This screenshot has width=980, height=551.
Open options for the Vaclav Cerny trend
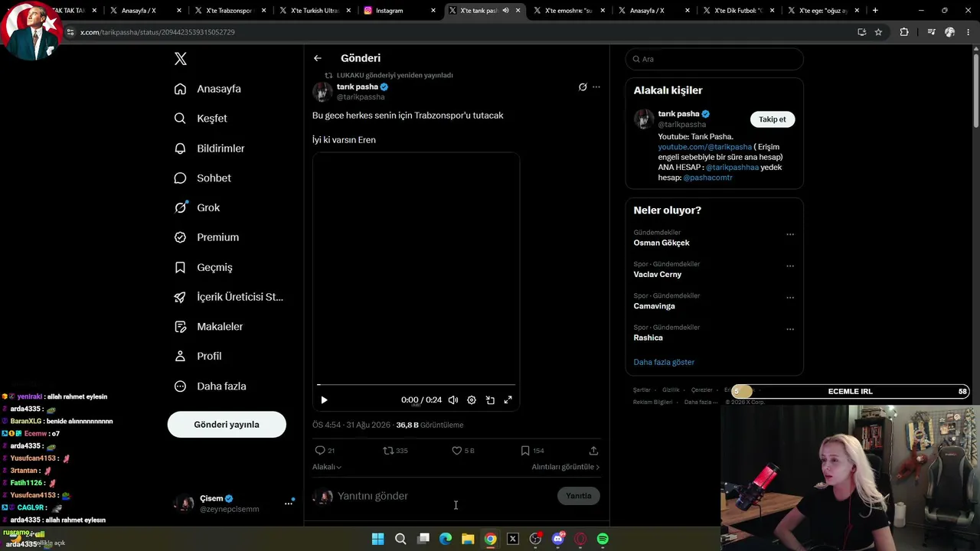(790, 266)
